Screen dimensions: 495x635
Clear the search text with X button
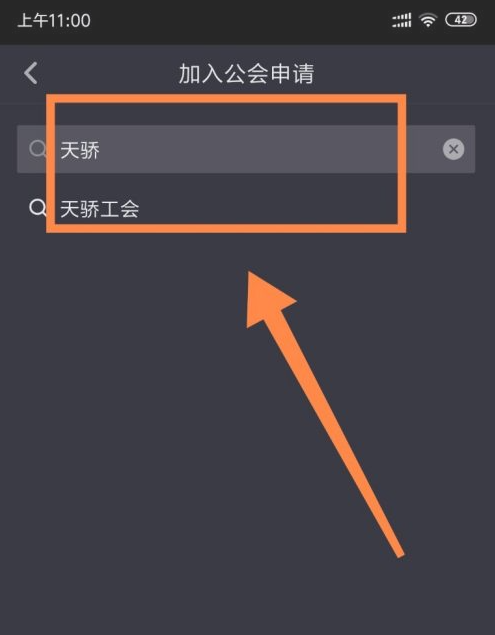pyautogui.click(x=453, y=149)
